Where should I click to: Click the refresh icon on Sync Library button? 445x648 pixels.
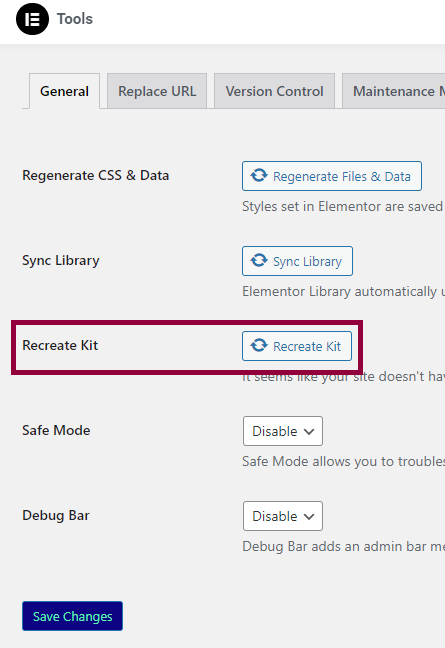tap(259, 261)
